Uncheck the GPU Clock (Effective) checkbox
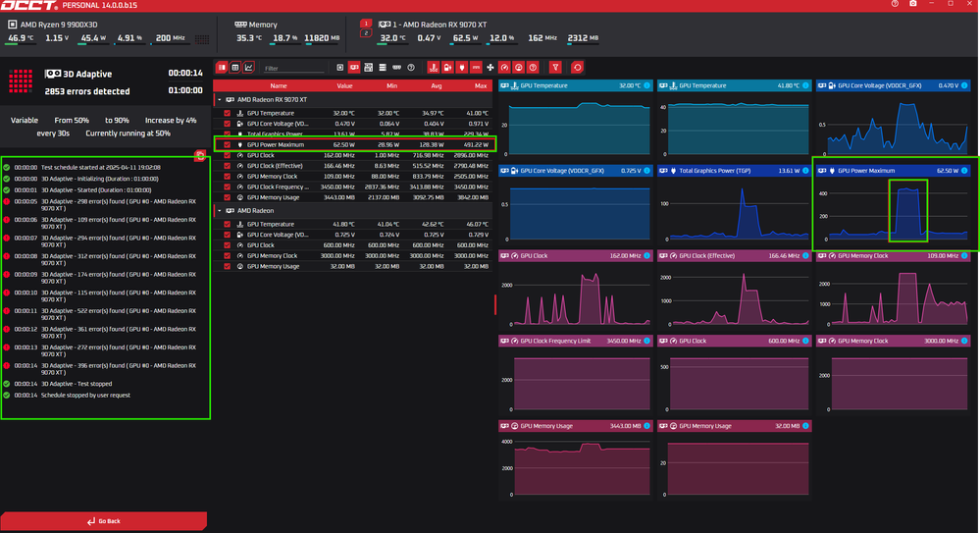The height and width of the screenshot is (533, 980). [227, 166]
